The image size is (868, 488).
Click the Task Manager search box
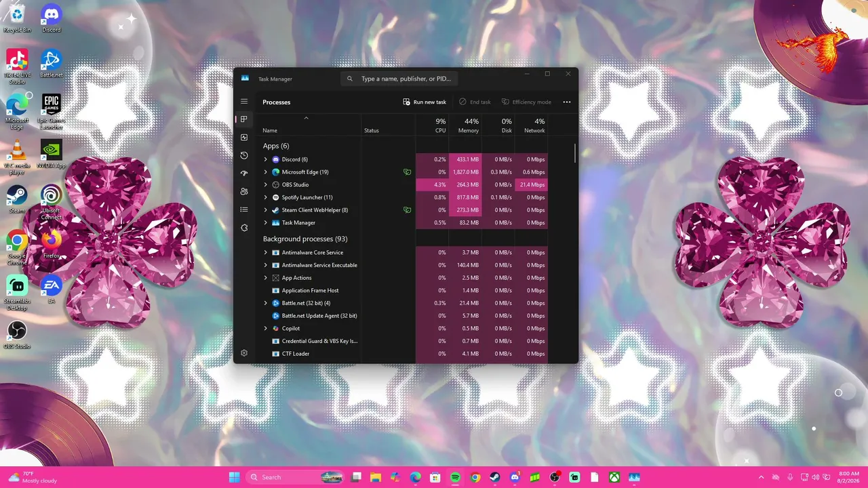[x=399, y=79]
